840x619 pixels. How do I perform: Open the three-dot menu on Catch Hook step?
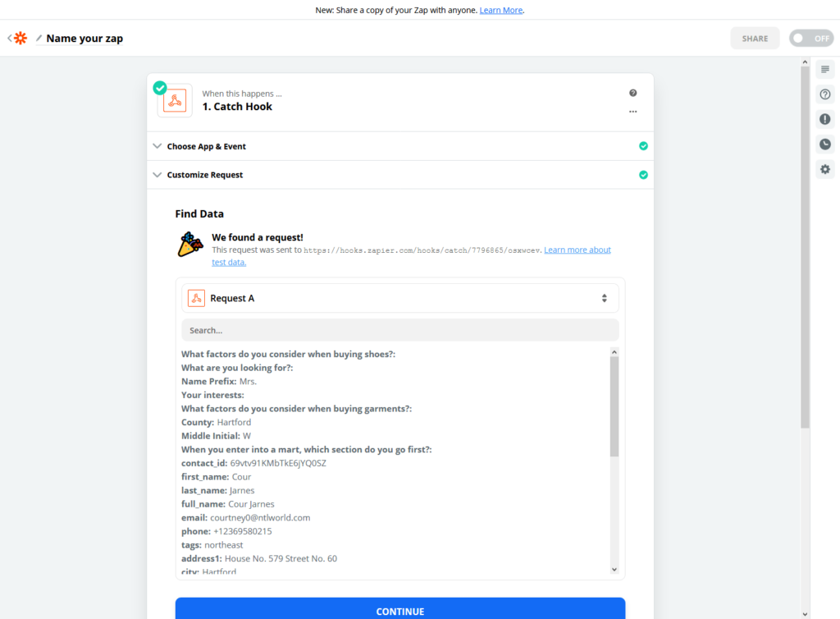point(632,112)
